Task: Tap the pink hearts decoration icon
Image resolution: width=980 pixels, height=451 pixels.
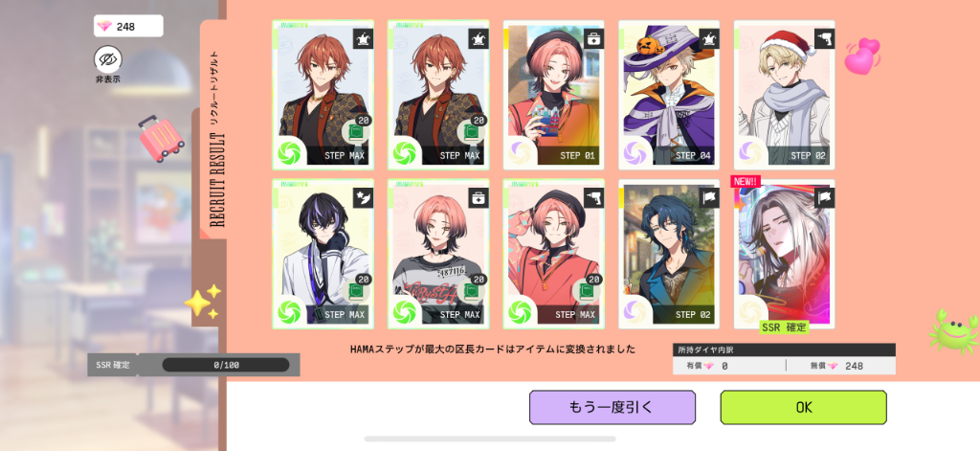Action: point(862,55)
